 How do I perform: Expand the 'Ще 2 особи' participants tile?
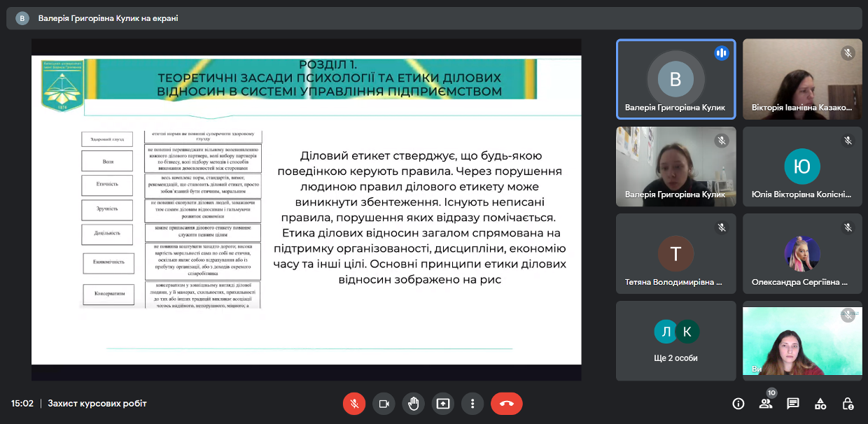675,341
